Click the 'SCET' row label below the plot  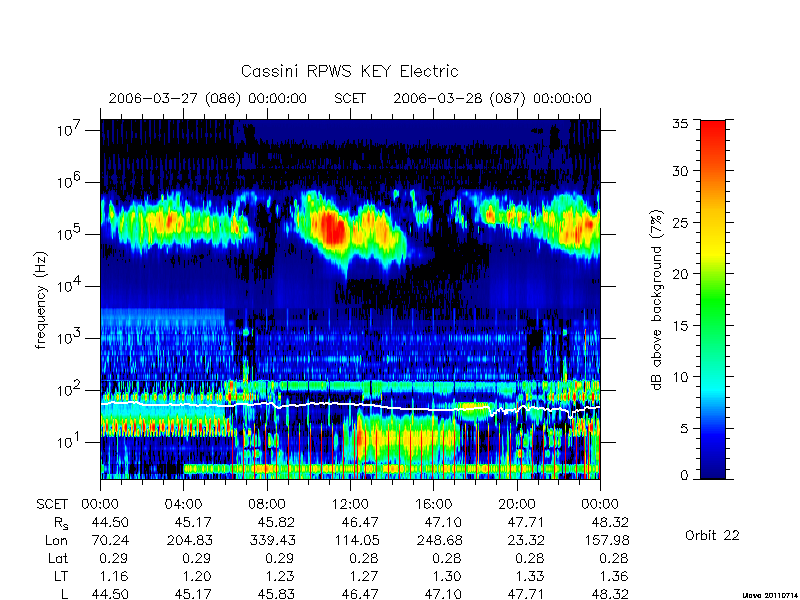point(52,505)
